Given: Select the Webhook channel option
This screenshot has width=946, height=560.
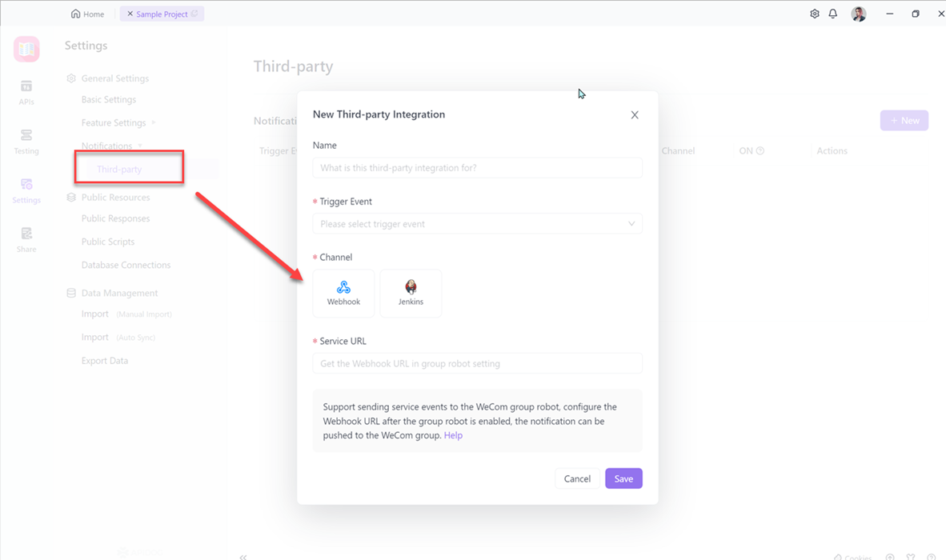Looking at the screenshot, I should tap(343, 293).
